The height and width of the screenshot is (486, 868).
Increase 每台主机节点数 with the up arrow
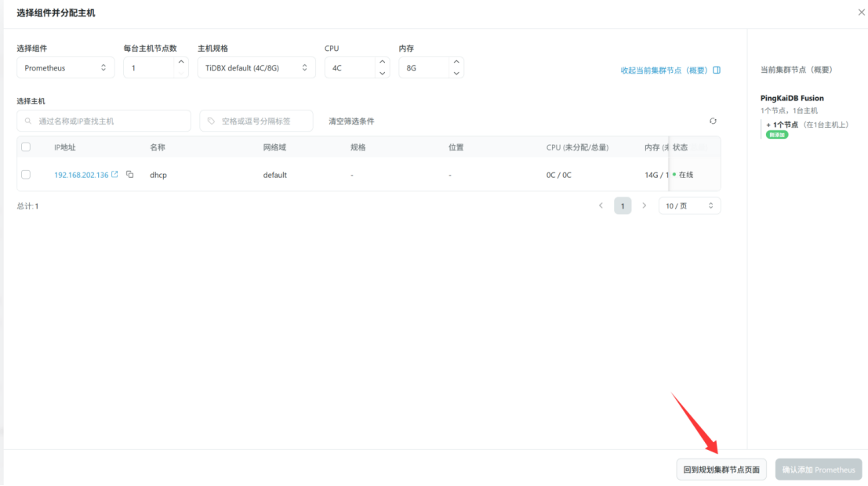pyautogui.click(x=181, y=62)
